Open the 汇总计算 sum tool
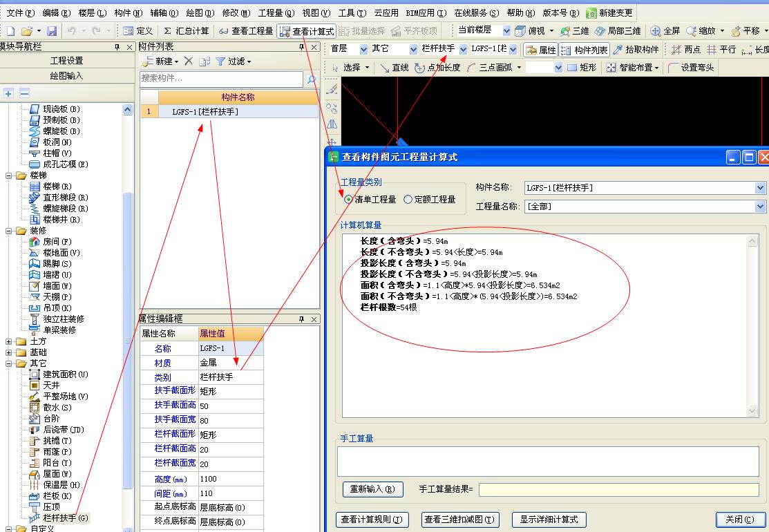This screenshot has height=532, width=769. pyautogui.click(x=186, y=31)
